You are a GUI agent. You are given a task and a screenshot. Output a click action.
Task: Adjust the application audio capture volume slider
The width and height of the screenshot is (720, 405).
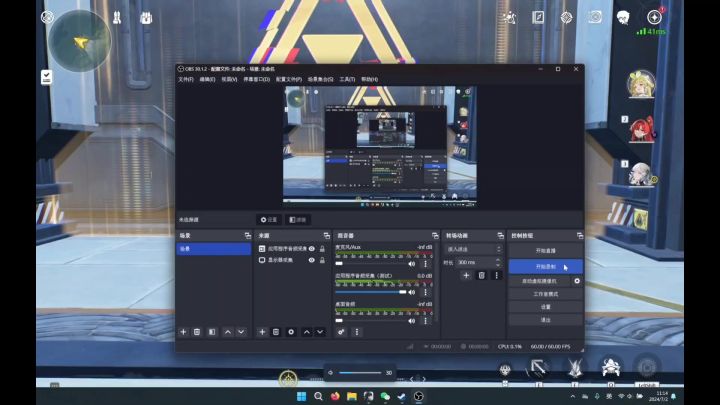[371, 292]
